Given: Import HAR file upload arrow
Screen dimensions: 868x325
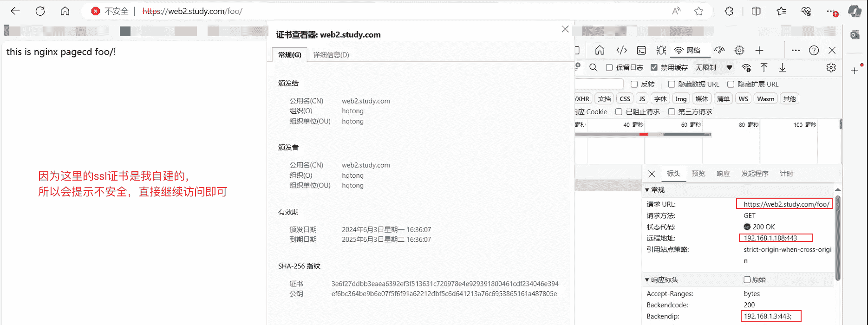Looking at the screenshot, I should tap(764, 68).
